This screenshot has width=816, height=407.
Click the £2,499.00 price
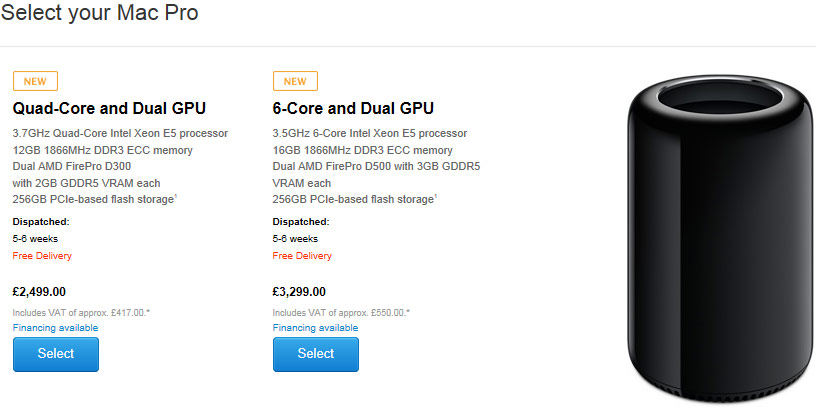[39, 292]
